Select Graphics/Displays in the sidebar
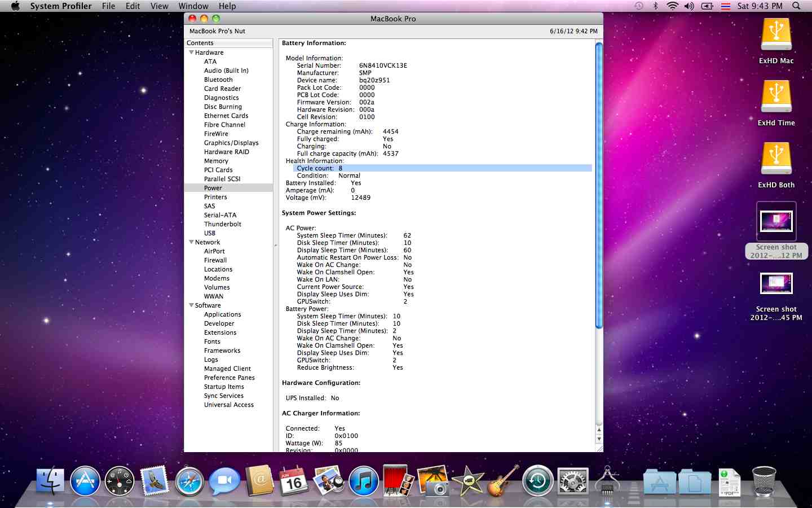 coord(231,143)
